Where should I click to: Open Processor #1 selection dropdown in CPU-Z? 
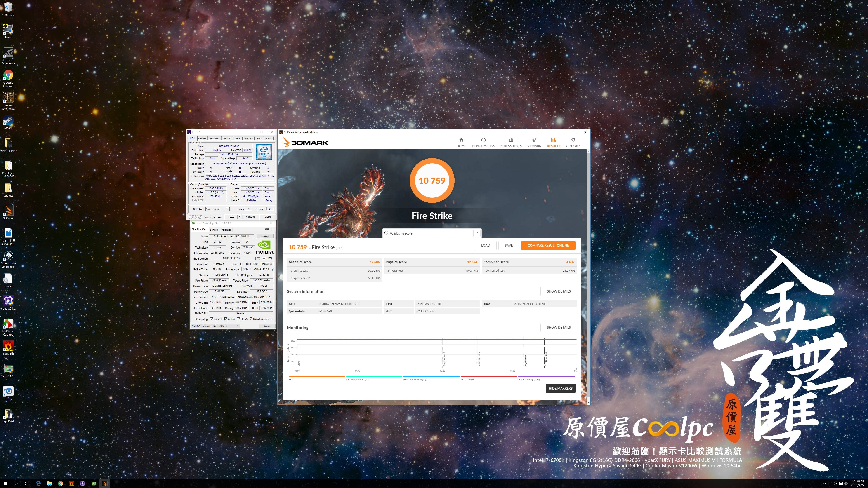click(x=217, y=209)
